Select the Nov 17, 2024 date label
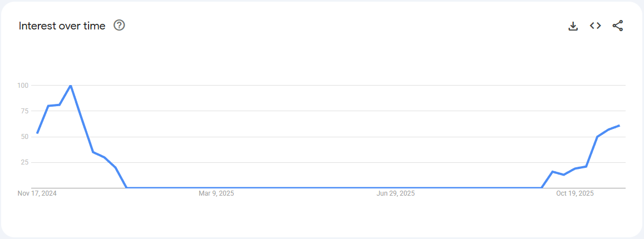Image resolution: width=644 pixels, height=239 pixels. click(37, 194)
